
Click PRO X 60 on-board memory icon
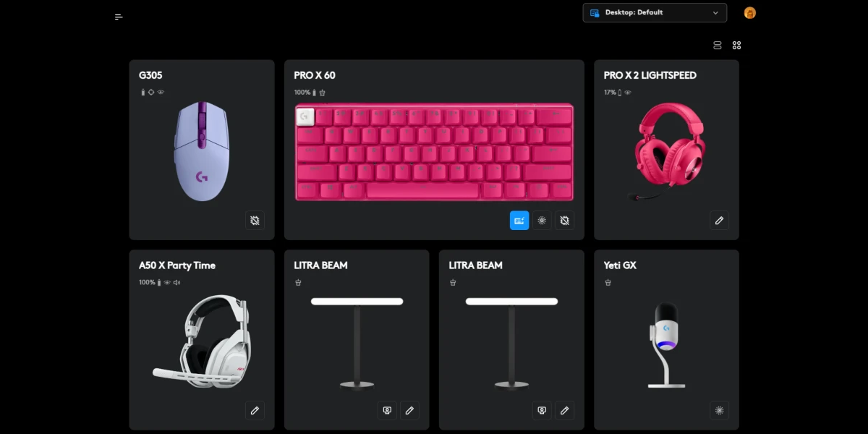[x=565, y=221]
